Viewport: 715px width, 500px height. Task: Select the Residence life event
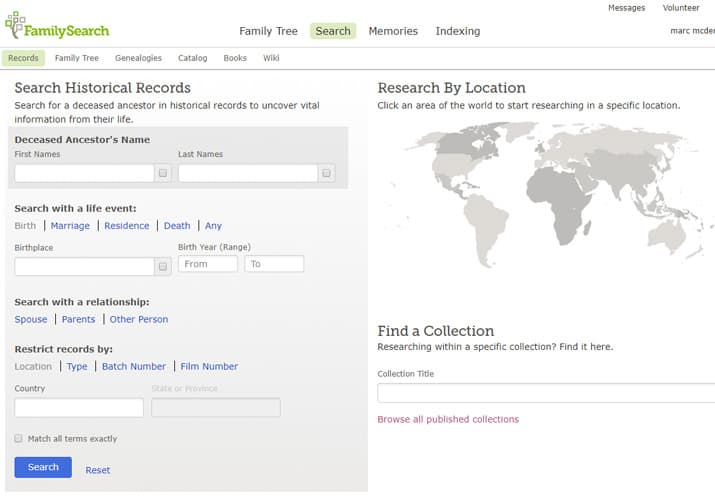[127, 226]
